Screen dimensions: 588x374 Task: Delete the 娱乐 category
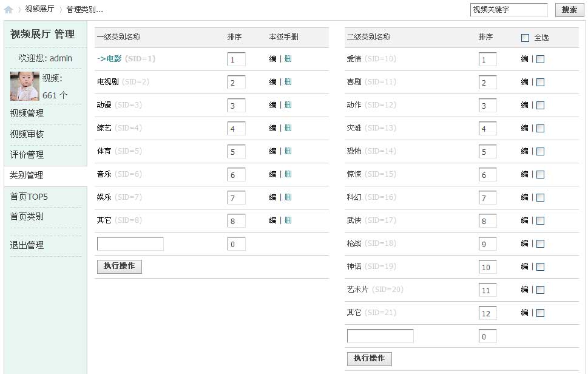288,197
